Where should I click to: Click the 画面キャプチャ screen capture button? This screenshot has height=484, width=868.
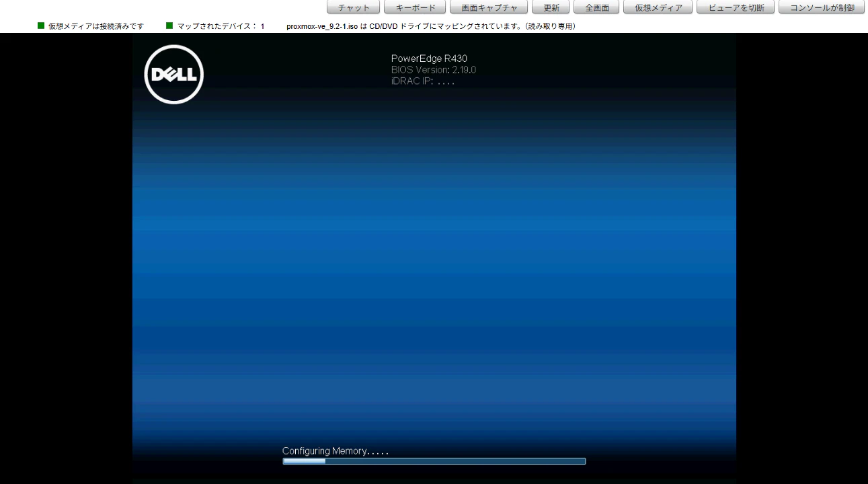click(x=489, y=7)
